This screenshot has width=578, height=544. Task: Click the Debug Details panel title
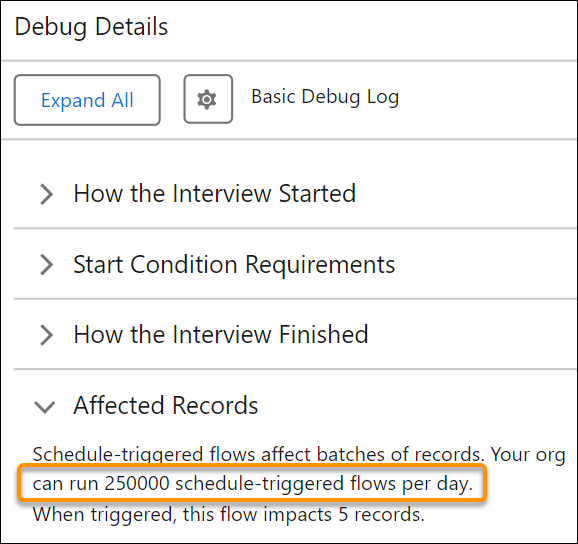91,27
